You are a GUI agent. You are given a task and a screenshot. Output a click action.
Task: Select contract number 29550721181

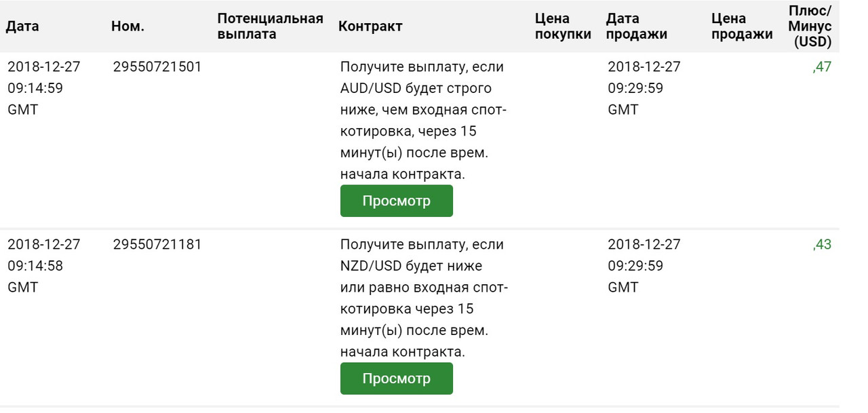pos(157,245)
